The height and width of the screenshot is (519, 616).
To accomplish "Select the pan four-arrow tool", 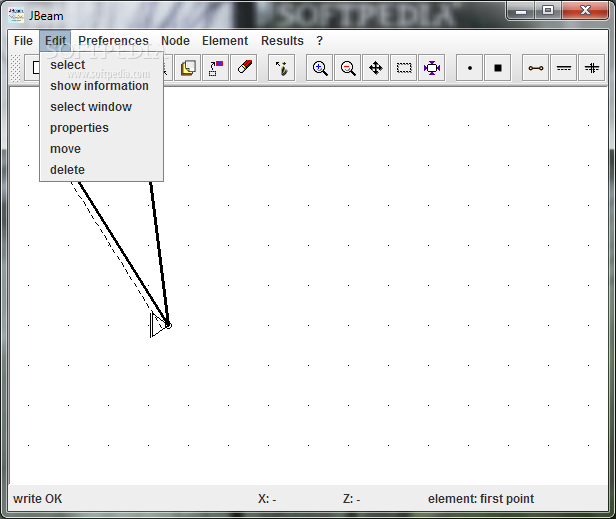I will (376, 68).
